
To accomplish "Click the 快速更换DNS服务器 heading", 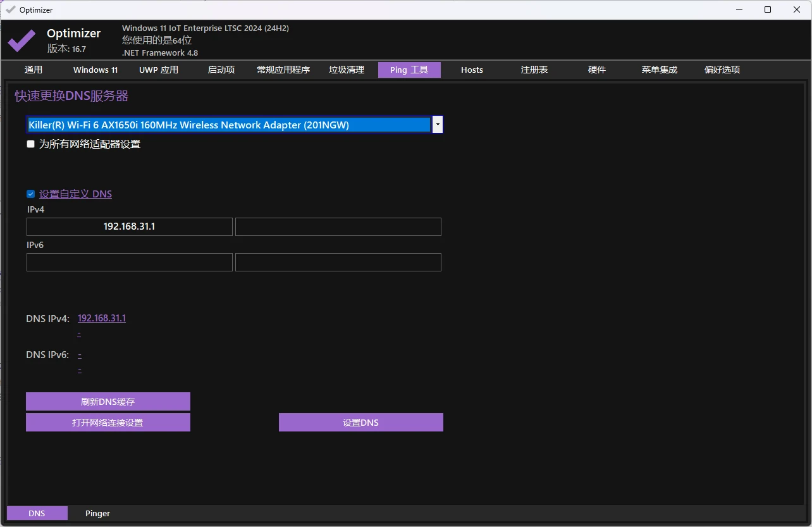I will click(x=71, y=96).
